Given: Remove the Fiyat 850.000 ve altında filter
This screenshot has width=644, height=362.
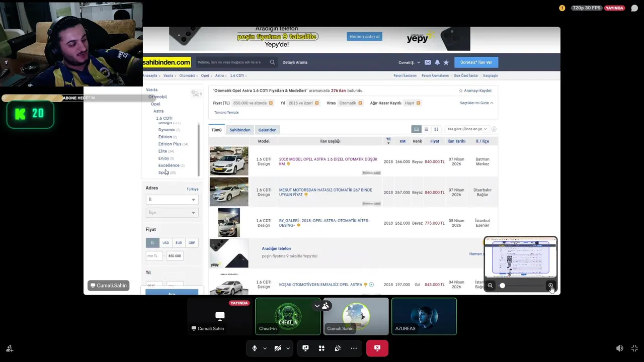Looking at the screenshot, I should tap(271, 103).
